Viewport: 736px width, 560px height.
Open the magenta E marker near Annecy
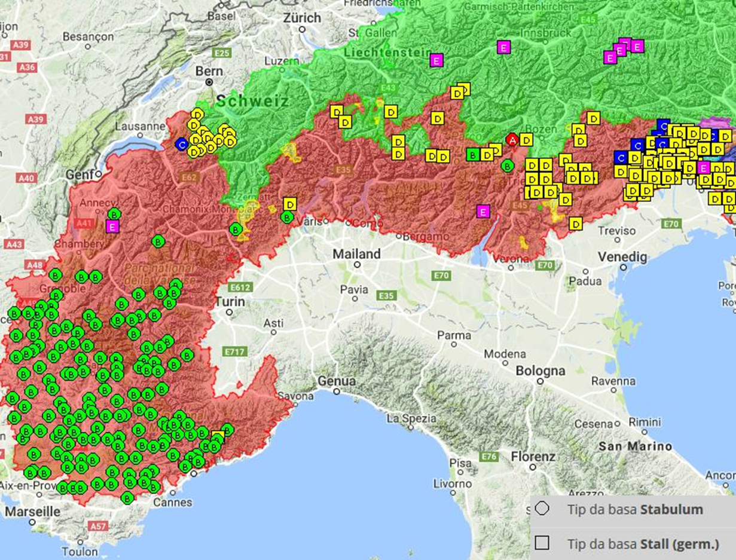pos(112,226)
